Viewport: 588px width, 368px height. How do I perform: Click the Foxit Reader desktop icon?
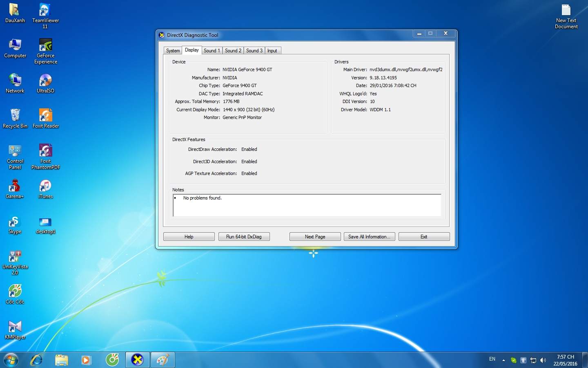coord(45,118)
